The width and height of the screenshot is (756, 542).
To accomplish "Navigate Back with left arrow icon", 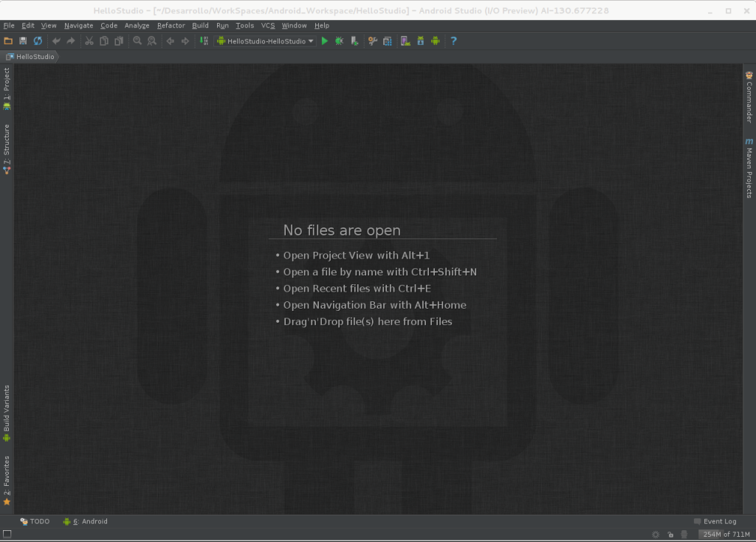I will click(x=171, y=41).
